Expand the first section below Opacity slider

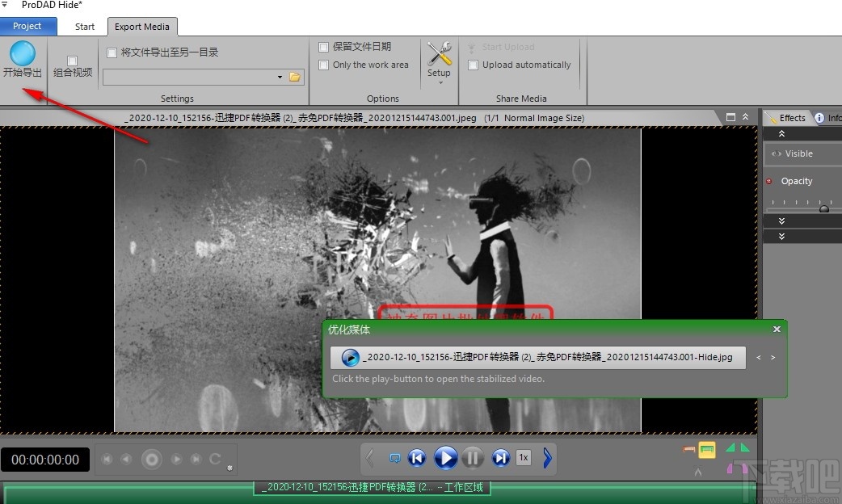click(x=782, y=221)
